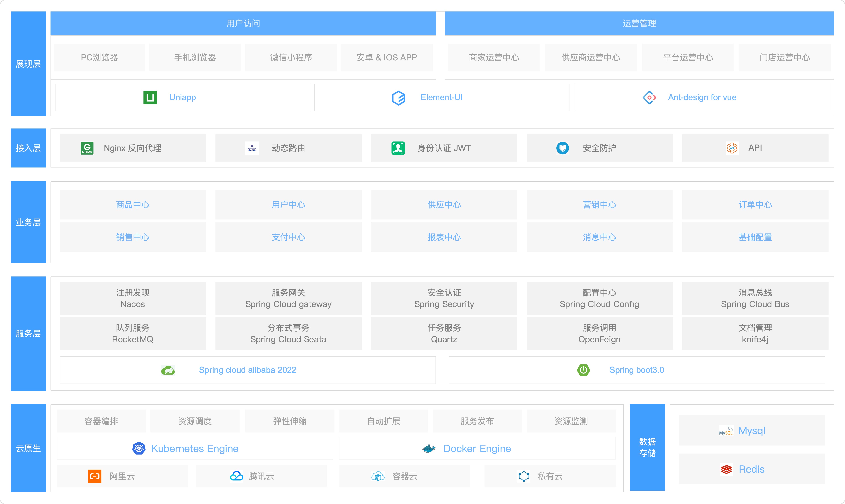This screenshot has width=845, height=504.
Task: Click the orange 阿里云 logo icon
Action: 95,476
